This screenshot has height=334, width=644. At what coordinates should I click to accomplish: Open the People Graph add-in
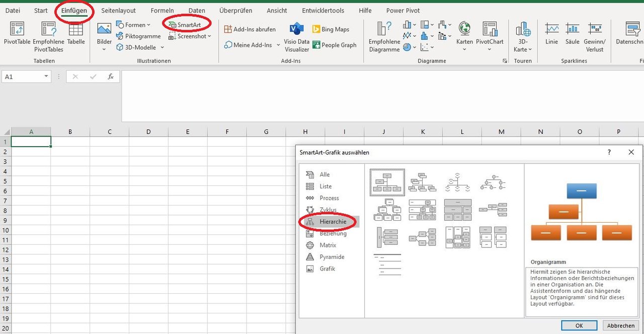click(x=335, y=45)
